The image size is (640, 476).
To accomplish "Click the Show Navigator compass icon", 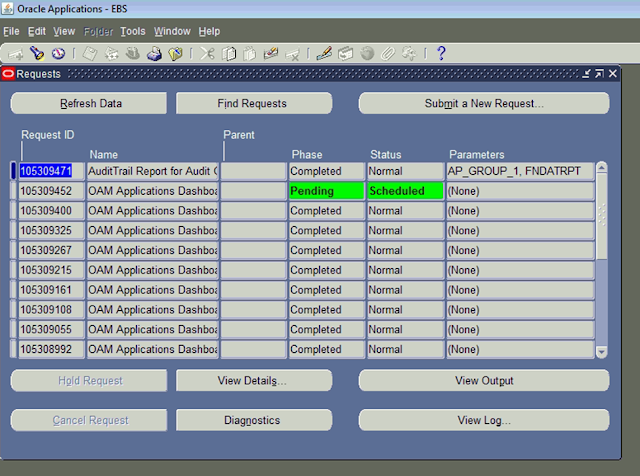I will (58, 53).
